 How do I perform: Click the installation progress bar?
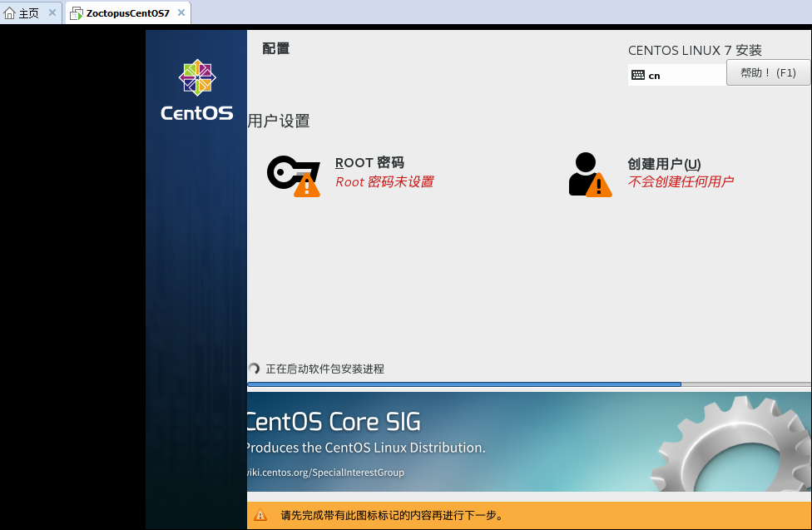[x=529, y=384]
